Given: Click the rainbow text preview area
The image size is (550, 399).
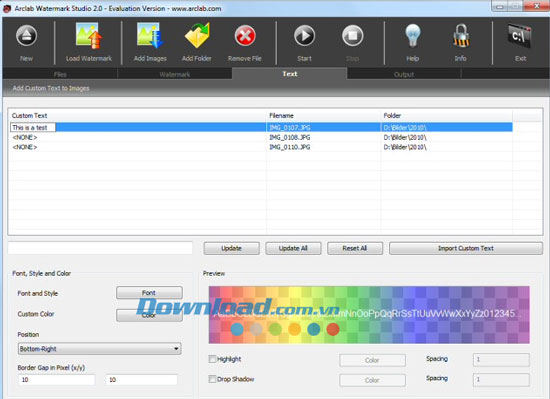Looking at the screenshot, I should 369,315.
